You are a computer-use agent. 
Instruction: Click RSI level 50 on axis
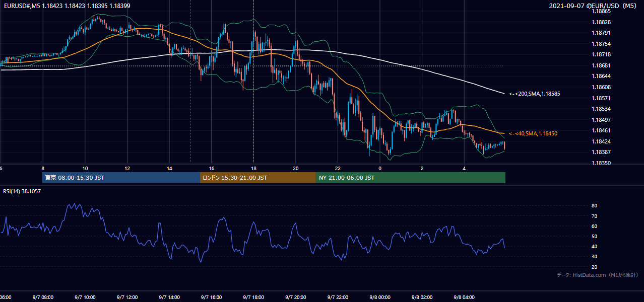(x=595, y=236)
